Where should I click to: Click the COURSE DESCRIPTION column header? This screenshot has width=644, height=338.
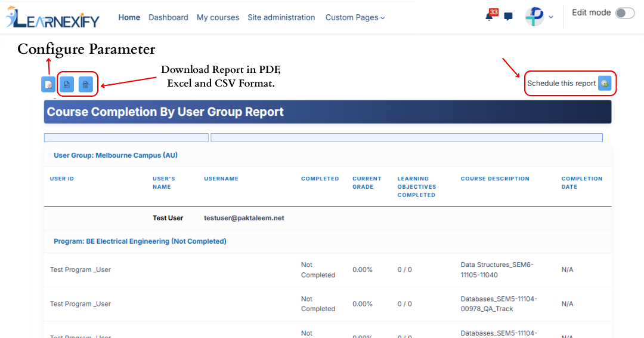tap(495, 179)
